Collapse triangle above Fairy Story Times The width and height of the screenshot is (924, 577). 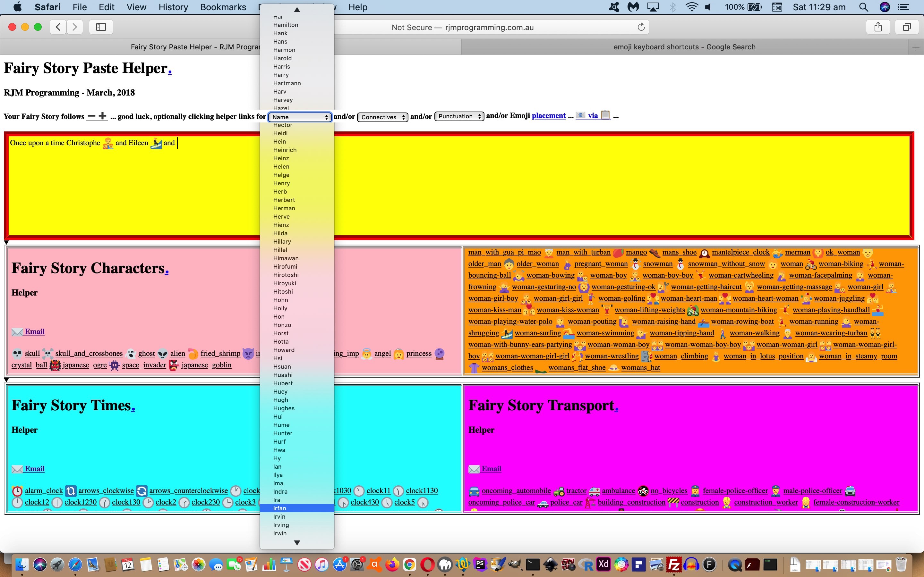[x=6, y=380]
